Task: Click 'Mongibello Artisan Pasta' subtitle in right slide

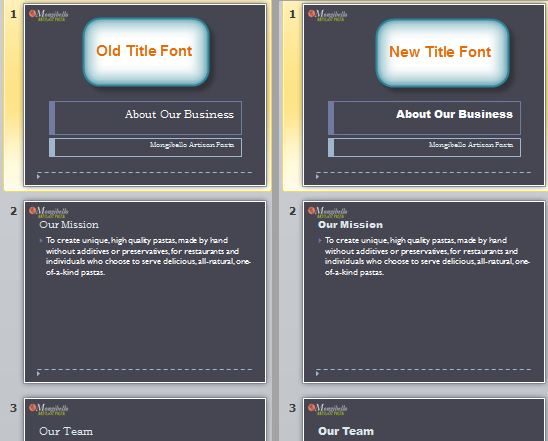Action: tap(471, 145)
